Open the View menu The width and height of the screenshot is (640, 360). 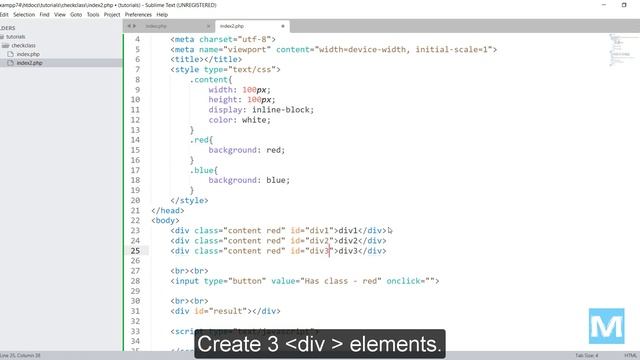(x=60, y=14)
